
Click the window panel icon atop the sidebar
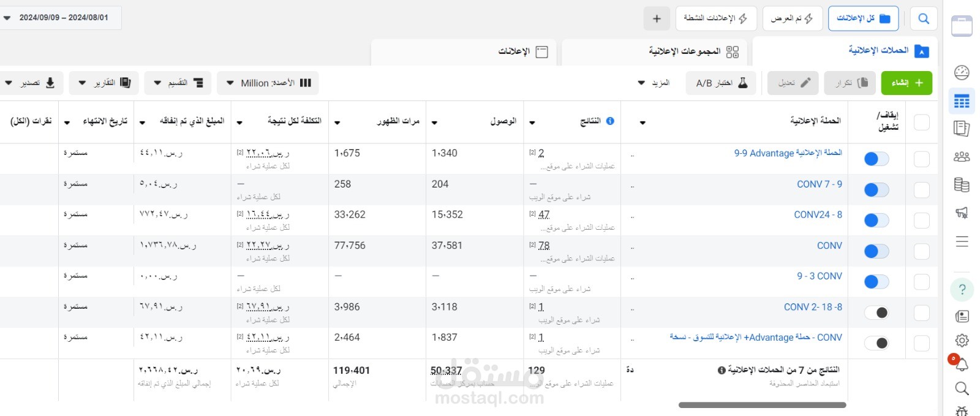pos(962,26)
